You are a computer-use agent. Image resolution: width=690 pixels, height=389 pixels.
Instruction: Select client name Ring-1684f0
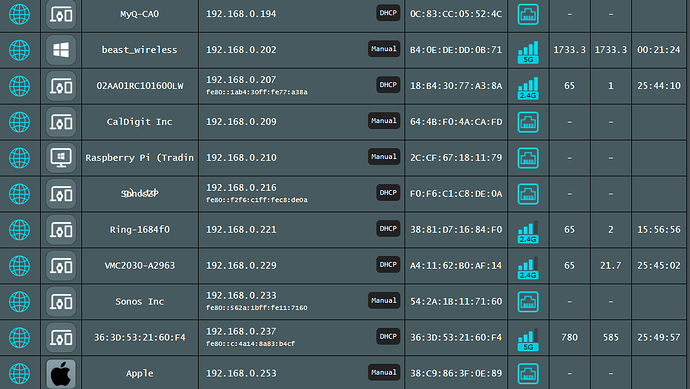(139, 230)
